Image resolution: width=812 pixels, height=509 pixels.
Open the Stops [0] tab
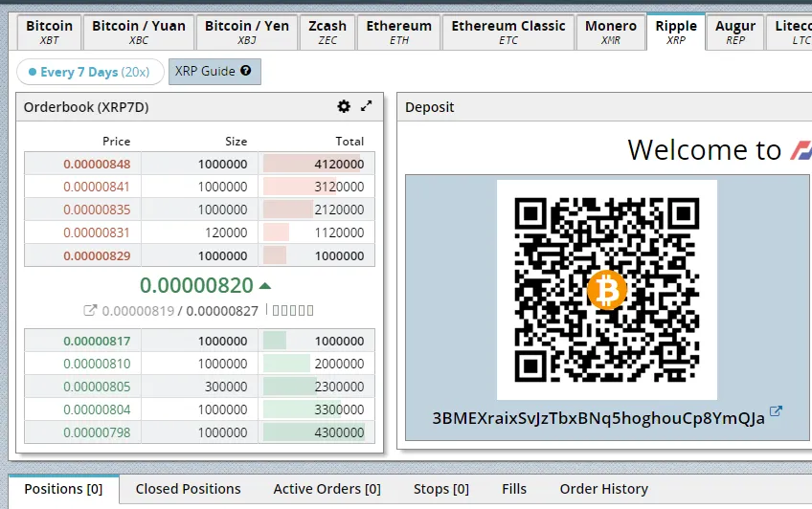click(441, 489)
